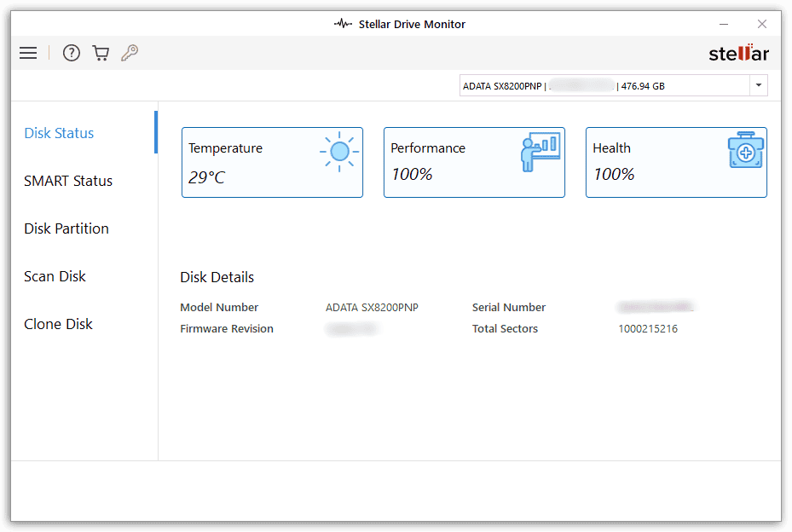
Task: Click model value ADATA SX8200PNP in Disk Details
Action: click(372, 307)
